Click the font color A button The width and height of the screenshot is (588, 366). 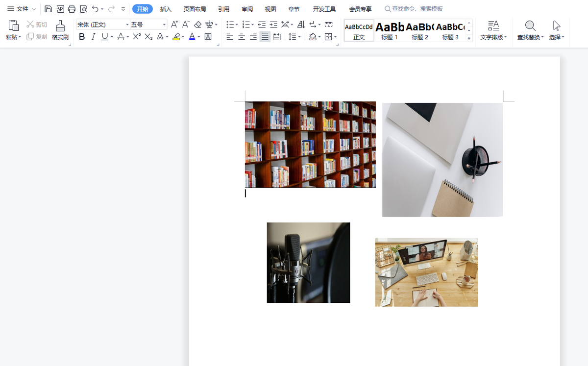(192, 37)
